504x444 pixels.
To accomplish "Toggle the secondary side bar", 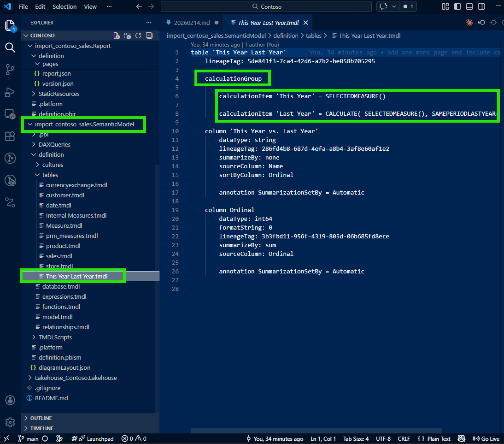I will (x=481, y=6).
